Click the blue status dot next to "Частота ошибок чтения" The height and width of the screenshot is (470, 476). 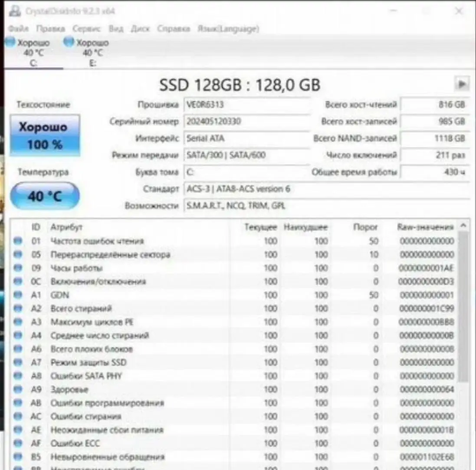17,241
